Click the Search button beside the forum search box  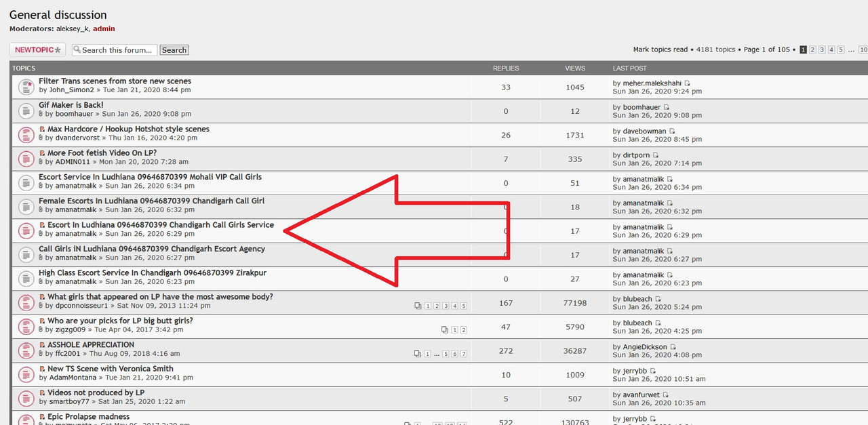click(174, 50)
